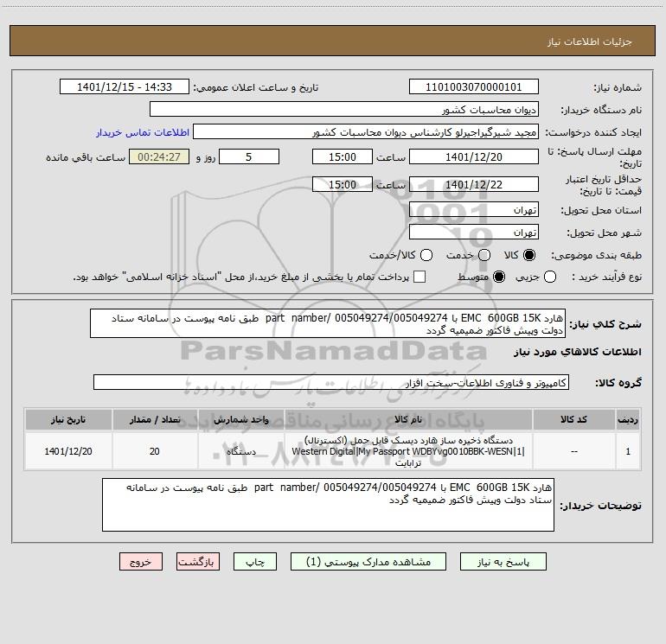666x644 pixels.
Task: Click the توضیحات خریدار text area
Action: click(328, 505)
